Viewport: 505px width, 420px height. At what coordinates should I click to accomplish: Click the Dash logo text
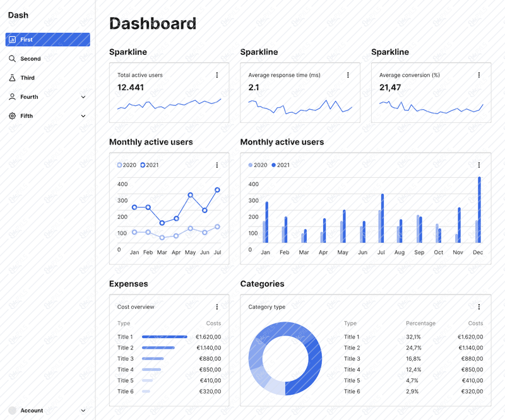[x=18, y=15]
